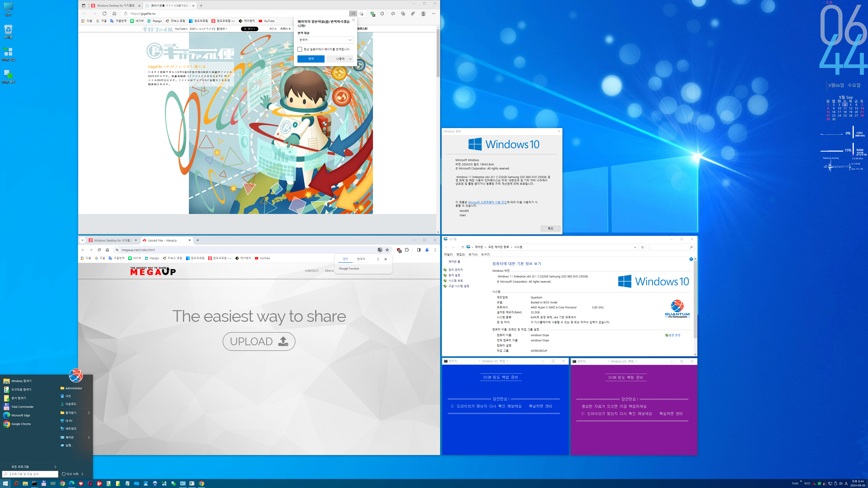Click the X ポスト button on GigaFile page
868x488 pixels.
(249, 29)
